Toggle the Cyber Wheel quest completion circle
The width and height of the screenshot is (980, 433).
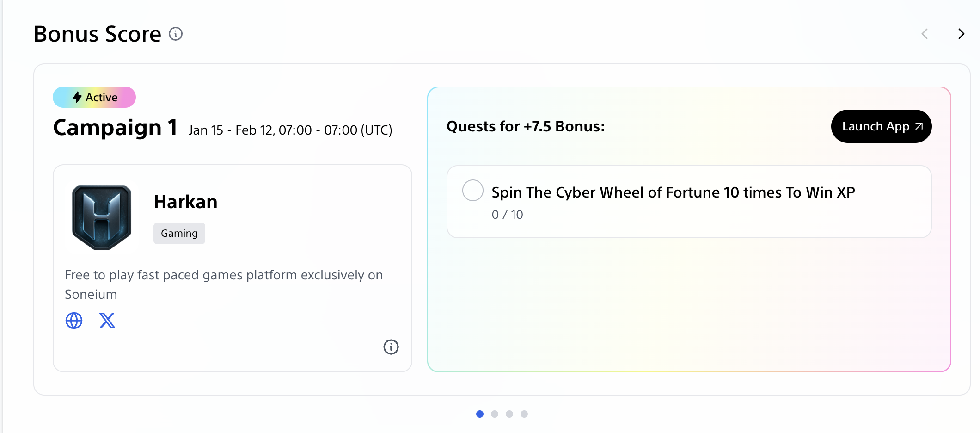tap(473, 191)
